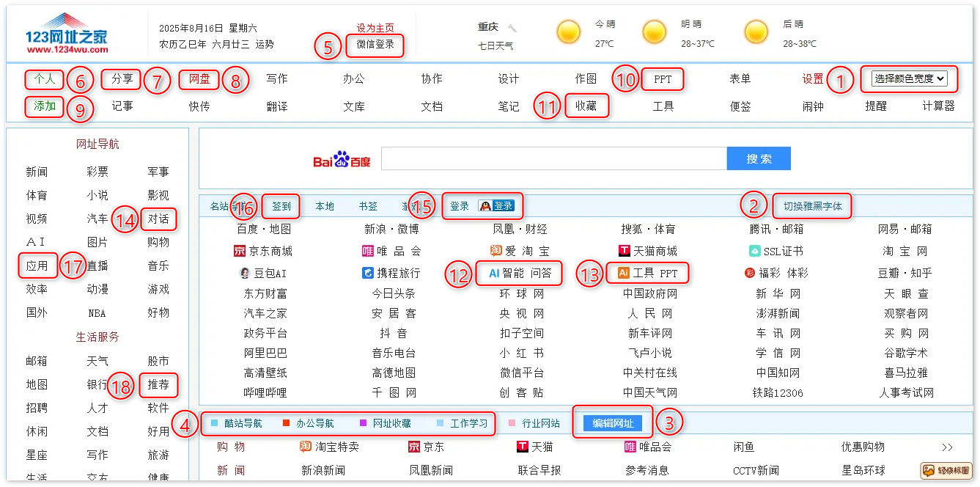Open 唯品会 in the 购物 row

[648, 447]
